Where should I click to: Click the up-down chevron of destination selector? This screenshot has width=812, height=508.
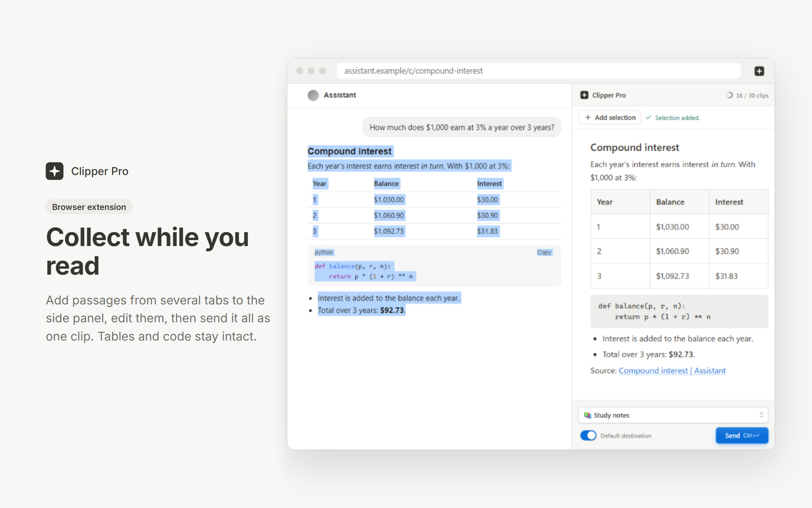761,415
